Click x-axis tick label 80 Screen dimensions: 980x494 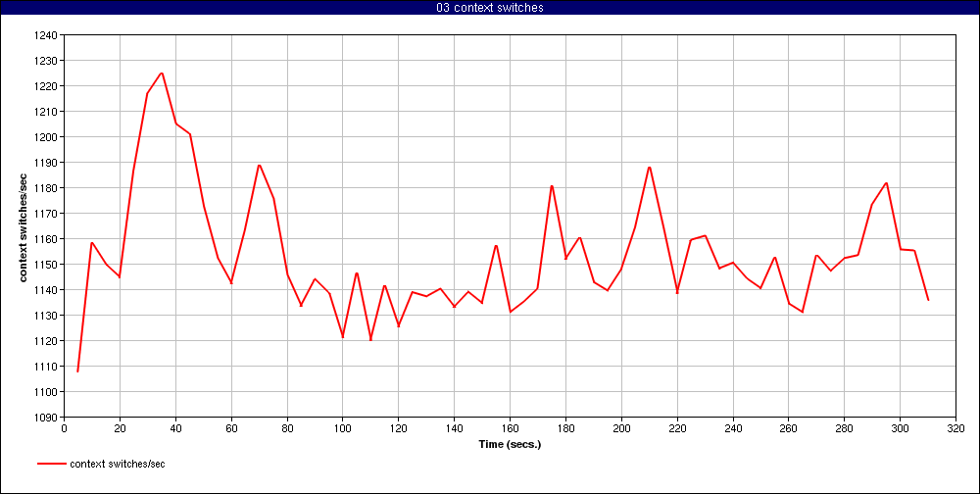pyautogui.click(x=287, y=428)
